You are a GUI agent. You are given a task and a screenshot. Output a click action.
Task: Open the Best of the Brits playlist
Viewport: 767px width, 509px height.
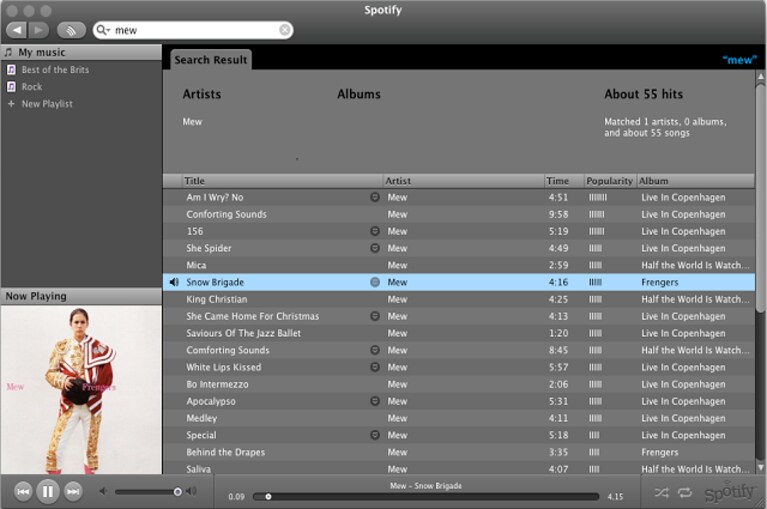55,70
